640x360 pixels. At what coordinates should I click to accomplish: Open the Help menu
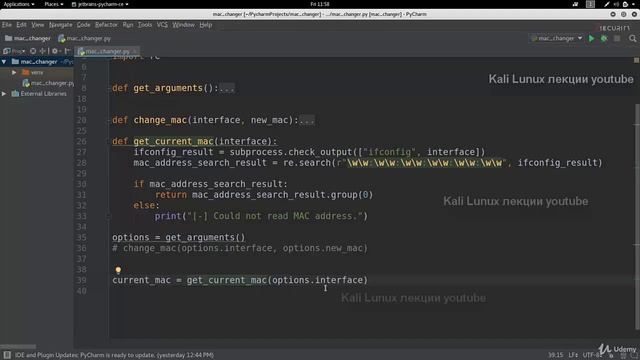point(206,25)
